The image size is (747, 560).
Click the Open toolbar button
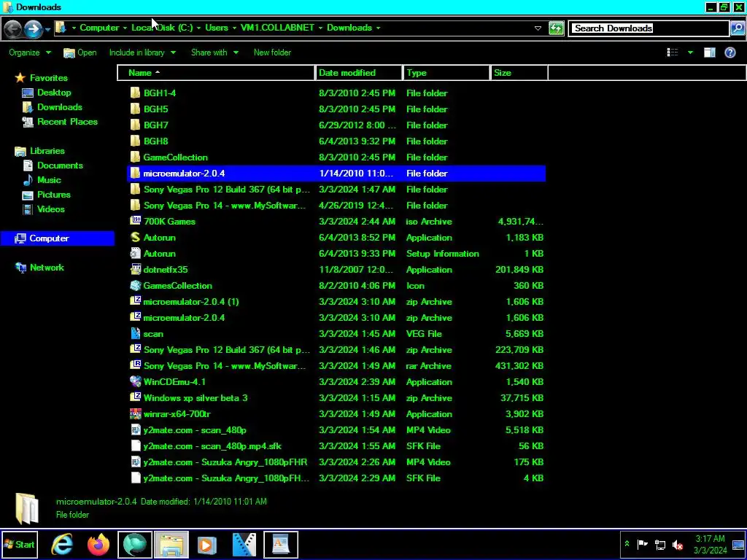[x=80, y=52]
